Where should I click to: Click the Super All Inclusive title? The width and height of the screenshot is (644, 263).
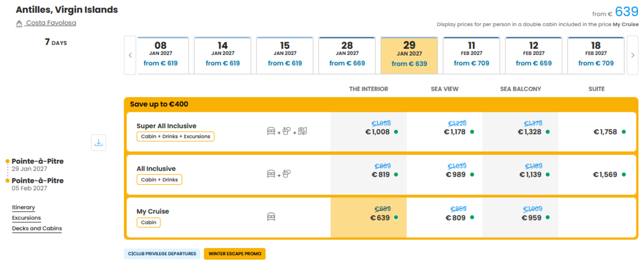pyautogui.click(x=166, y=126)
